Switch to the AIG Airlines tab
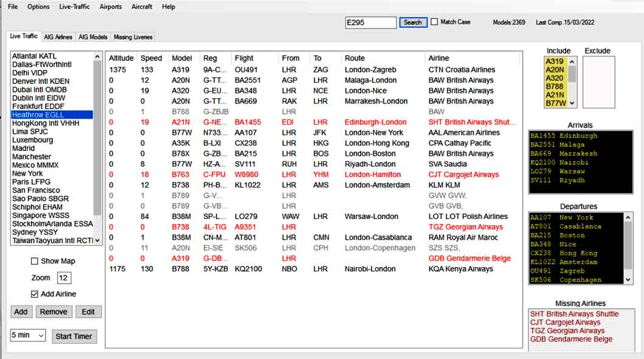This screenshot has height=359, width=644. (x=58, y=37)
